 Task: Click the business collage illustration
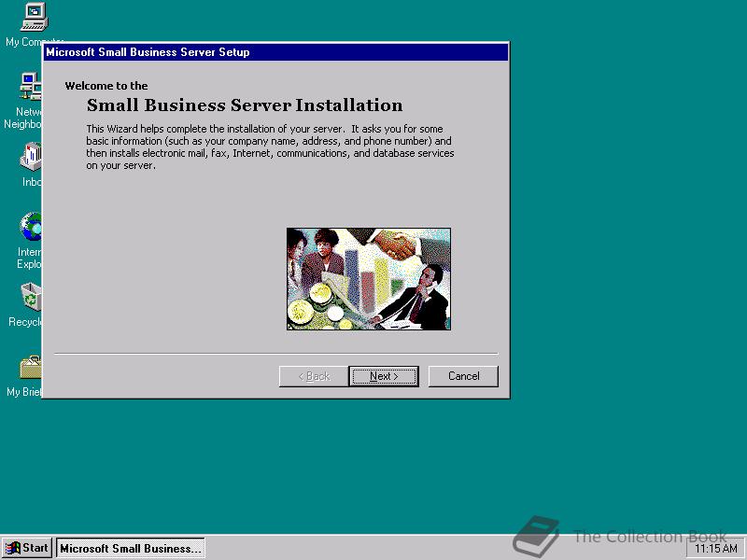pyautogui.click(x=367, y=278)
